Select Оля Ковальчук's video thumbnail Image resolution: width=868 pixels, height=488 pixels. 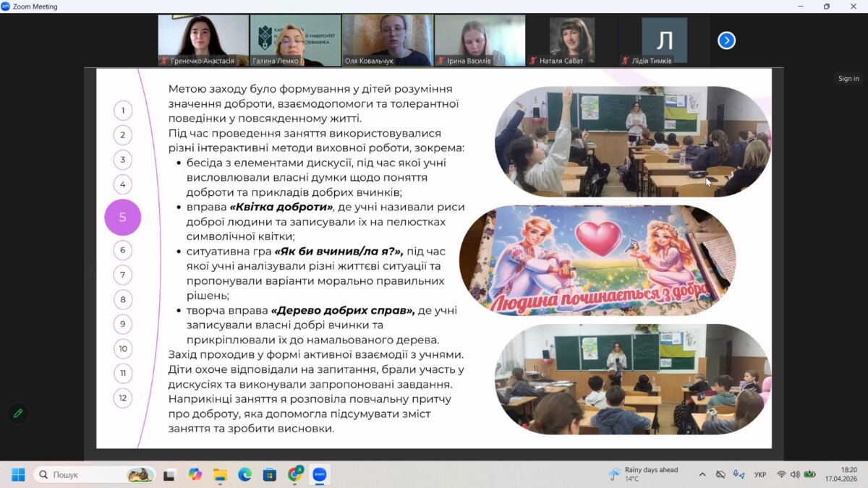[388, 40]
